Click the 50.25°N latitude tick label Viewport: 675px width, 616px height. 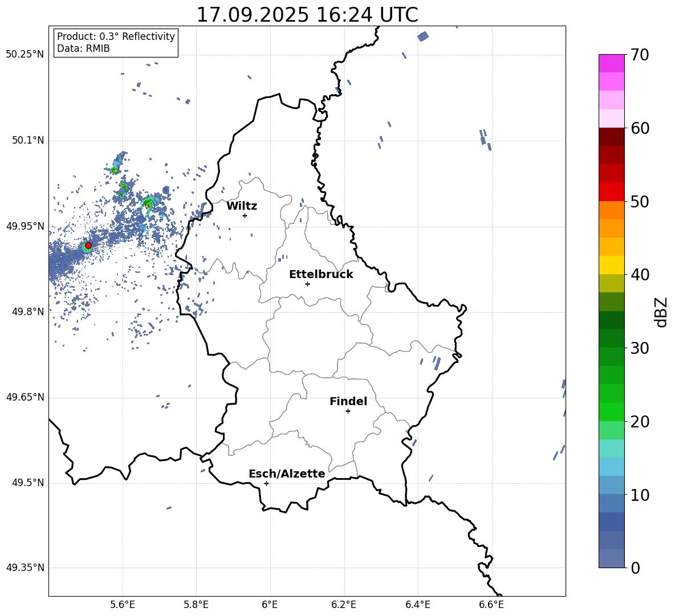[25, 55]
